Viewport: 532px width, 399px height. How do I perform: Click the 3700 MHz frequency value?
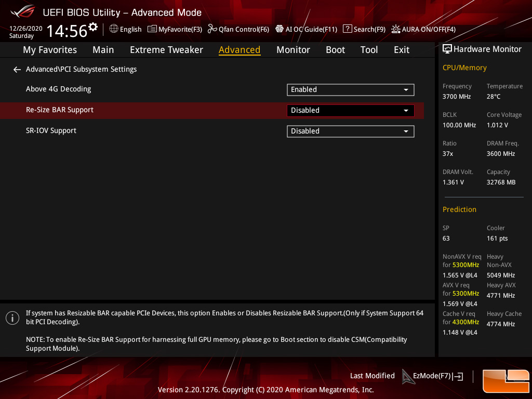(457, 96)
